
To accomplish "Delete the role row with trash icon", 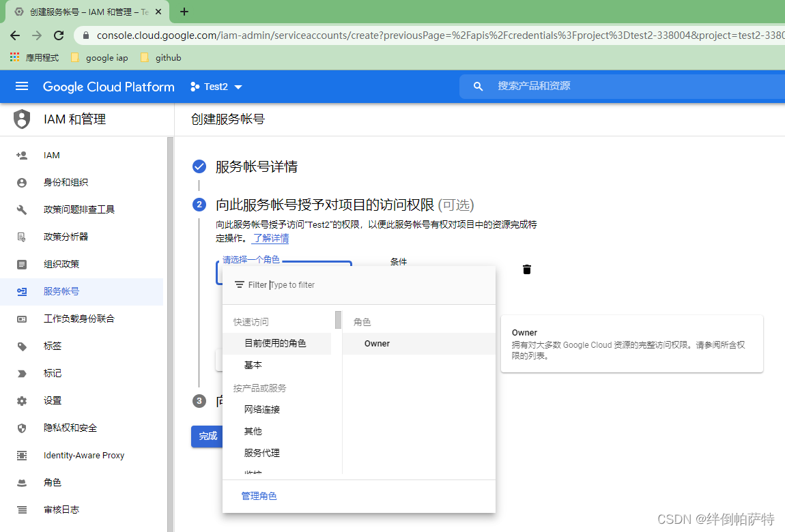I will tap(527, 269).
